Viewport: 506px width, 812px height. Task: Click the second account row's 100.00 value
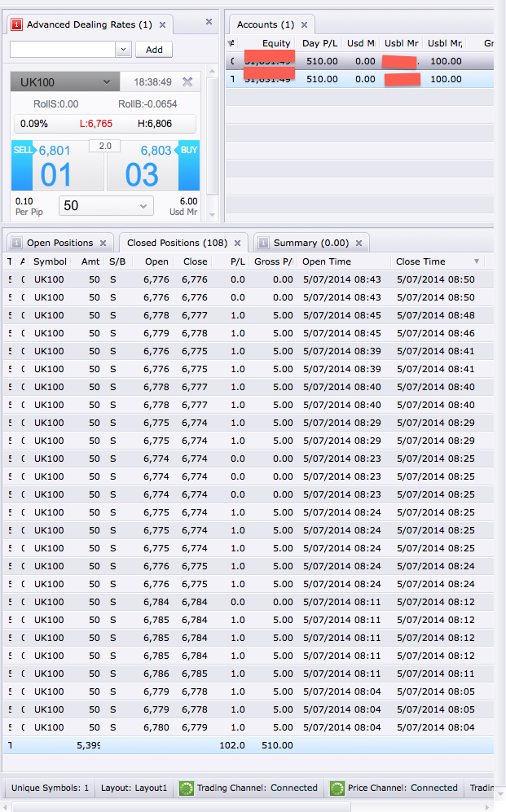(x=446, y=79)
